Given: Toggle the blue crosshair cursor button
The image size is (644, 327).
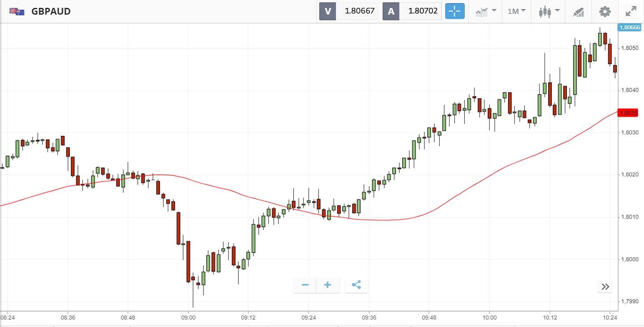Looking at the screenshot, I should click(x=455, y=11).
